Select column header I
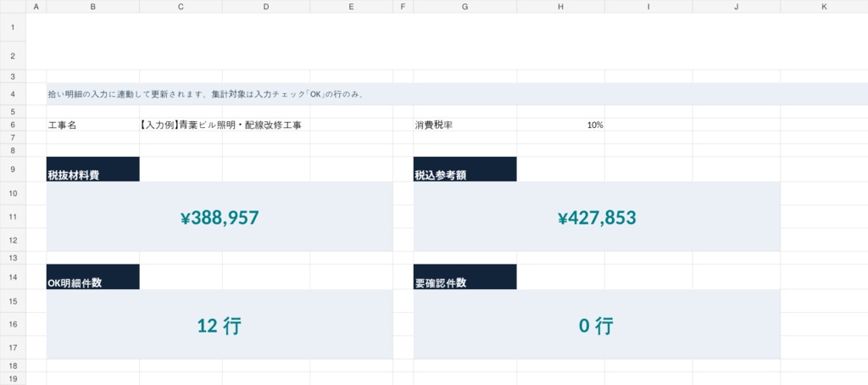 pyautogui.click(x=648, y=7)
